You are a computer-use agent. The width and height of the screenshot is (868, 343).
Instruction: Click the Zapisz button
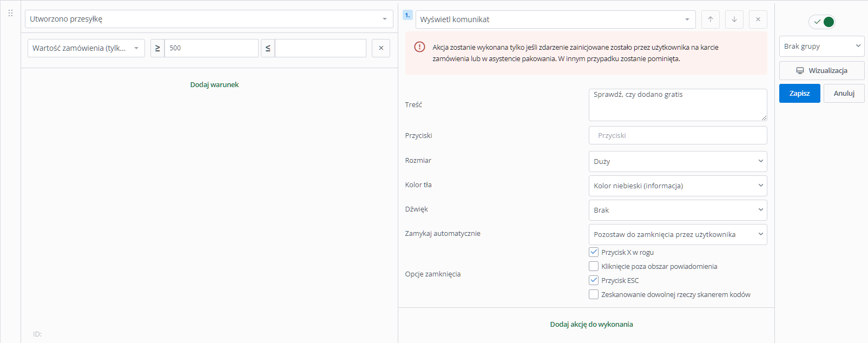pos(800,93)
